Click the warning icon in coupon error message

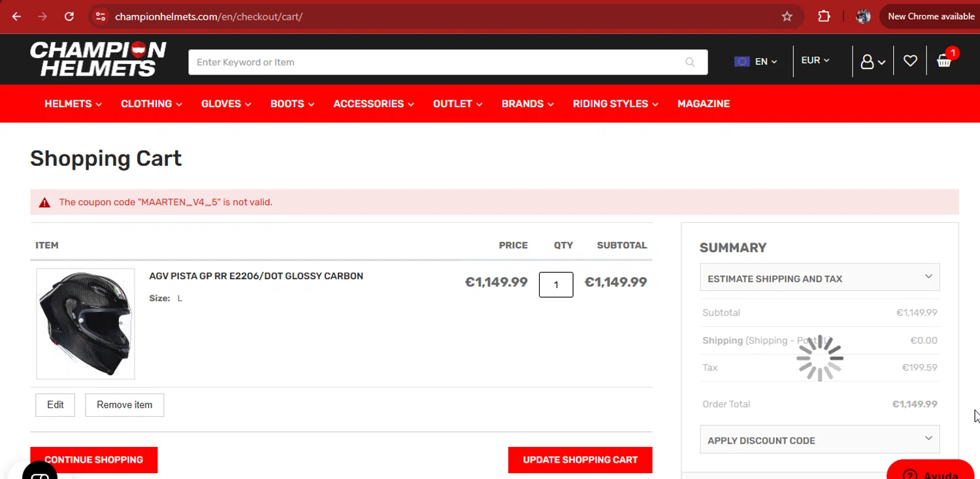tap(44, 203)
